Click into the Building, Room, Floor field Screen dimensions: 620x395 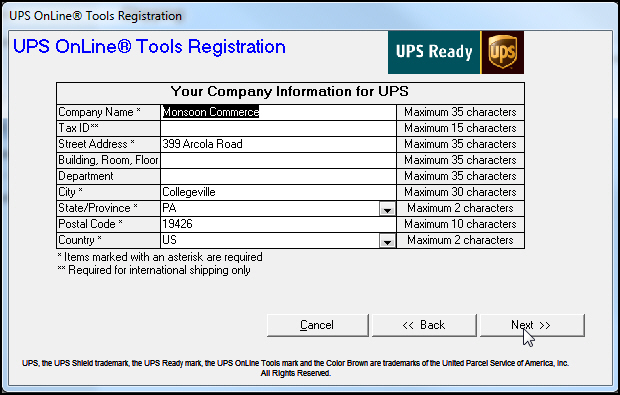tap(278, 161)
